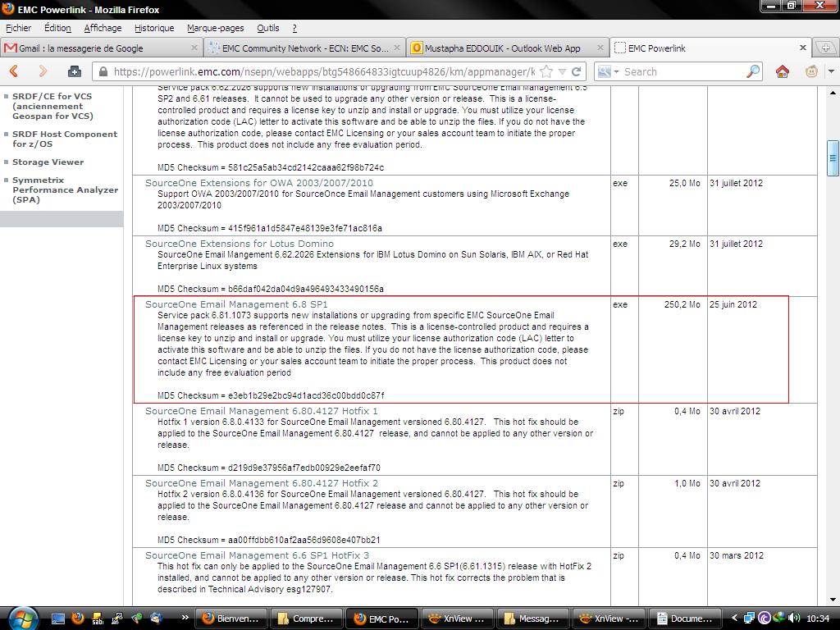840x630 pixels.
Task: Download SourceOne Extensions for Lotus Domino
Action: tap(240, 244)
